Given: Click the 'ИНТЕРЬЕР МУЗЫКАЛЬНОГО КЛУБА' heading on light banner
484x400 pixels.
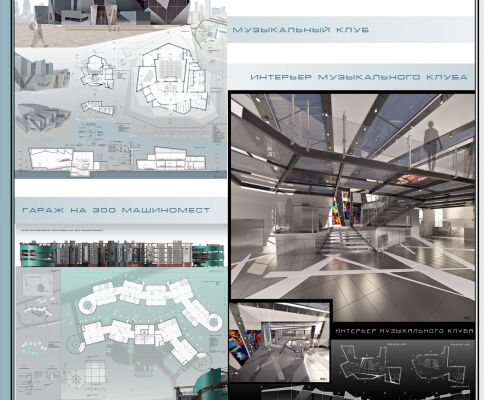Looking at the screenshot, I should (359, 77).
